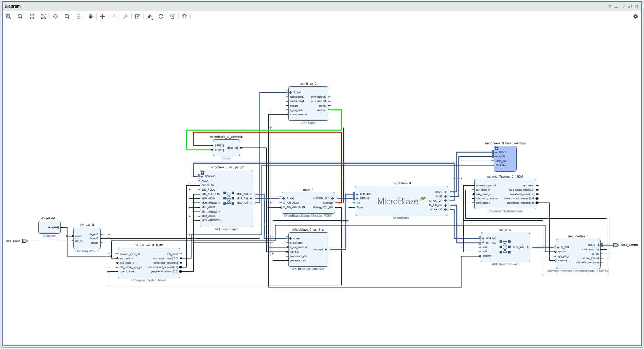Click the Expand All toolbar icon
644x349 pixels.
91,16
